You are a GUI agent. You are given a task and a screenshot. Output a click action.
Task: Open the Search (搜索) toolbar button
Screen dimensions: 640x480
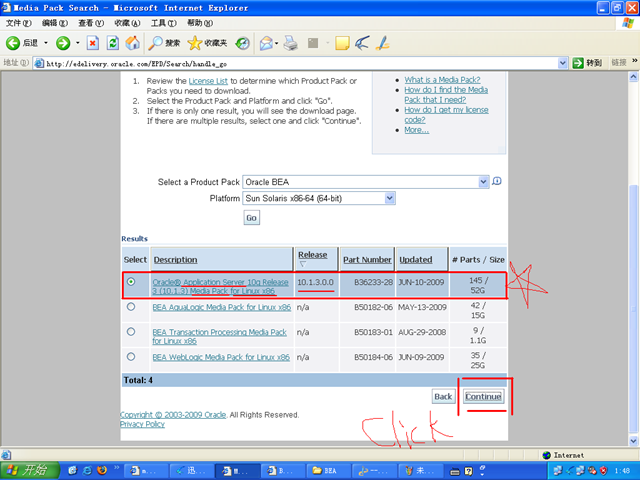click(165, 43)
